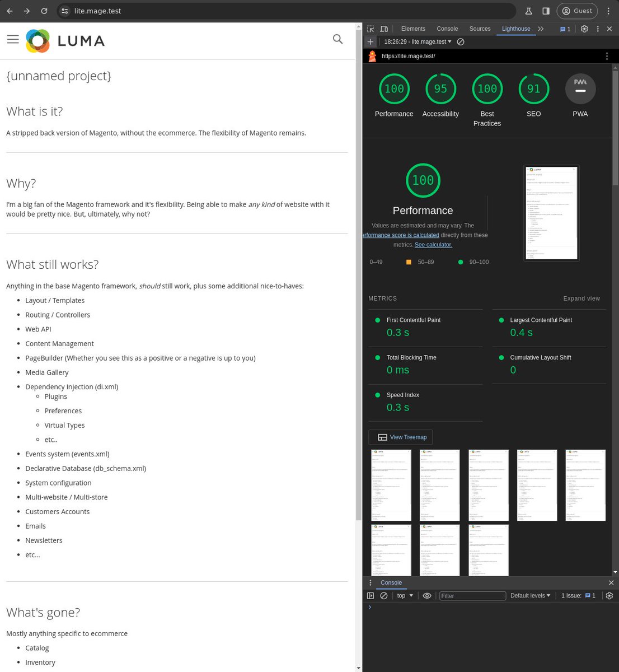Open DevTools customize three-dot menu
The width and height of the screenshot is (619, 672).
598,29
